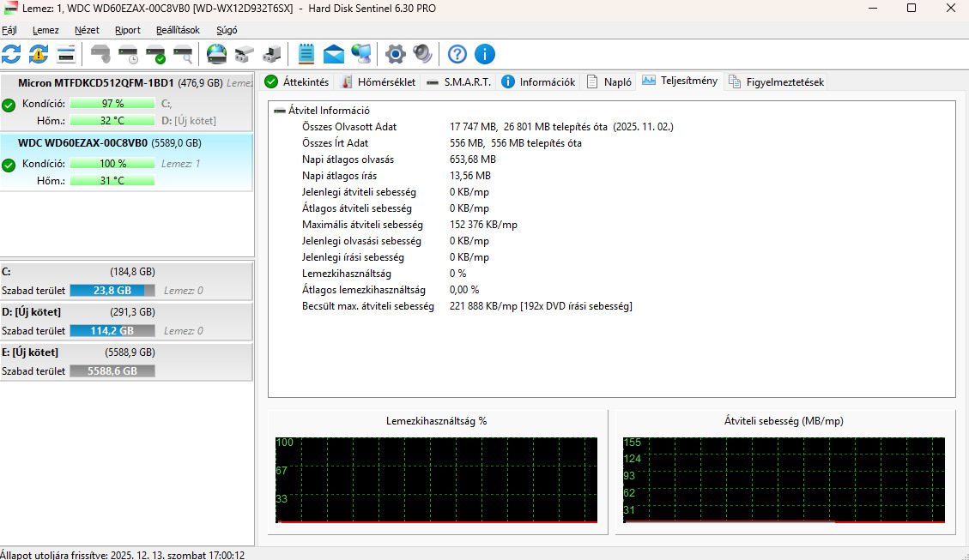The width and height of the screenshot is (969, 560).
Task: Click the Napi átlagos olvasás row
Action: click(398, 160)
